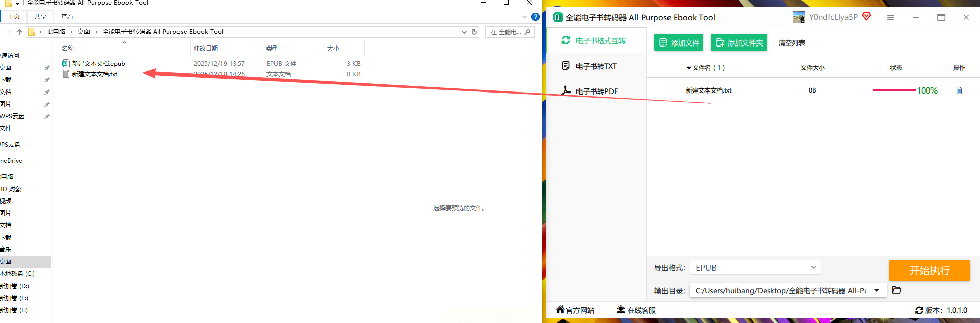
Task: Select OneDrive in navigation pane
Action: 11,161
